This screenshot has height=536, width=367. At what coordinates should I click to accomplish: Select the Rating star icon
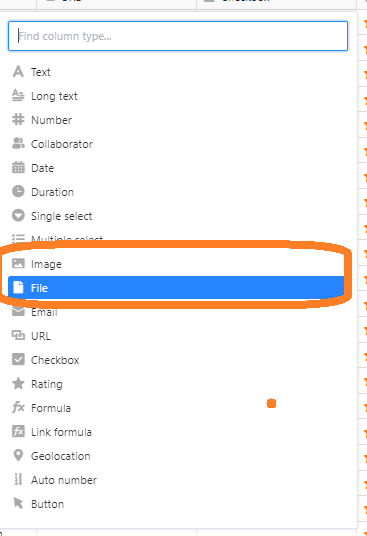pyautogui.click(x=18, y=384)
